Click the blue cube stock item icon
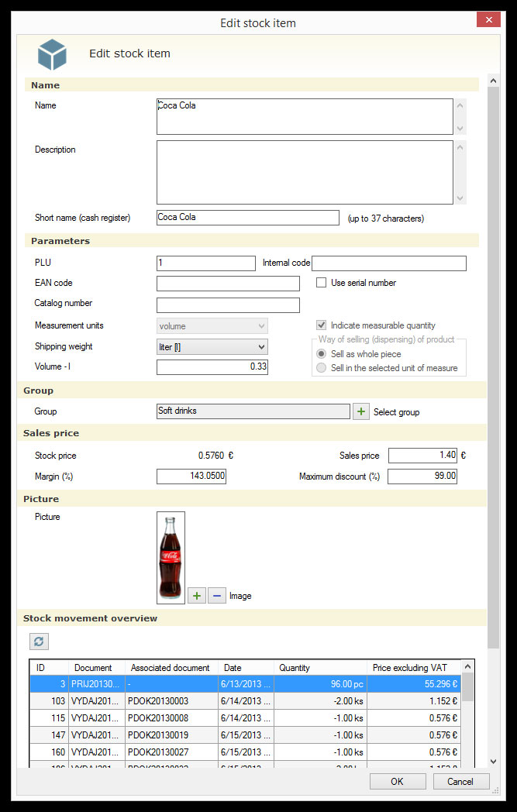This screenshot has width=517, height=812. (52, 54)
